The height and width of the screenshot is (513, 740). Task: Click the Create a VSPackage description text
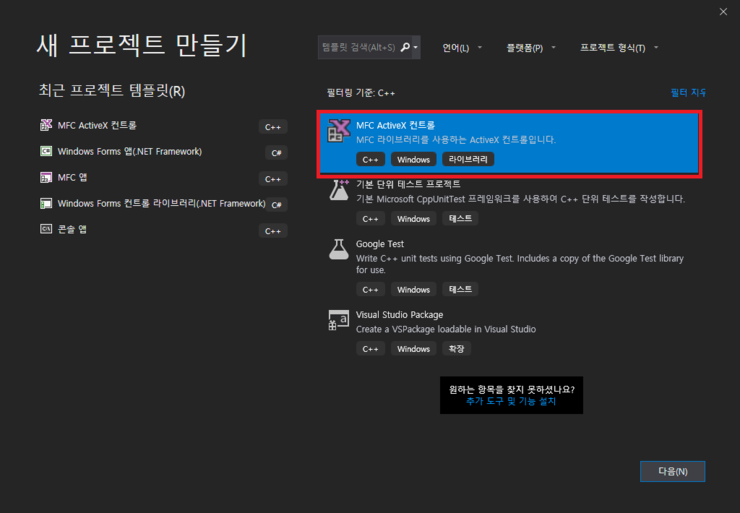point(446,329)
